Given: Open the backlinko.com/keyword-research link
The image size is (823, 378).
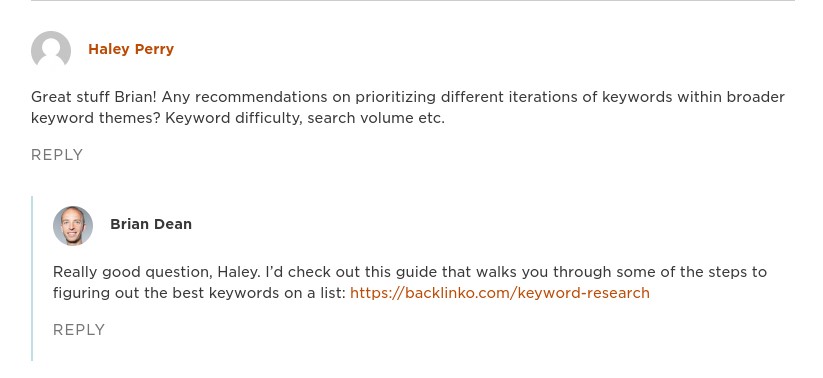Looking at the screenshot, I should pos(500,293).
